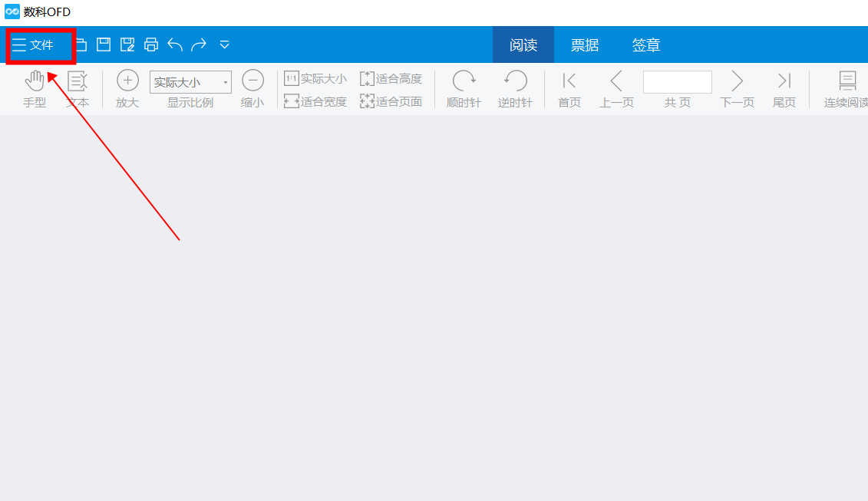Image resolution: width=868 pixels, height=501 pixels.
Task: Click the undo arrow icon
Action: pyautogui.click(x=175, y=44)
